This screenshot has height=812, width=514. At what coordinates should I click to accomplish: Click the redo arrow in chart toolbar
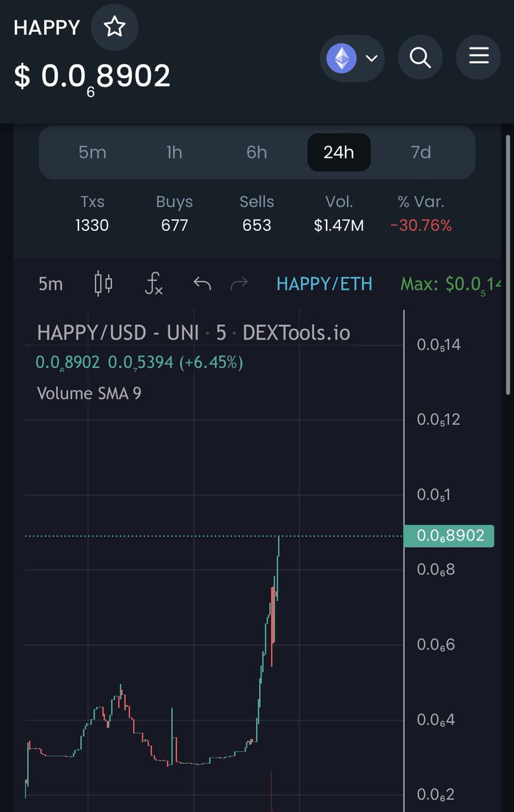coord(239,284)
